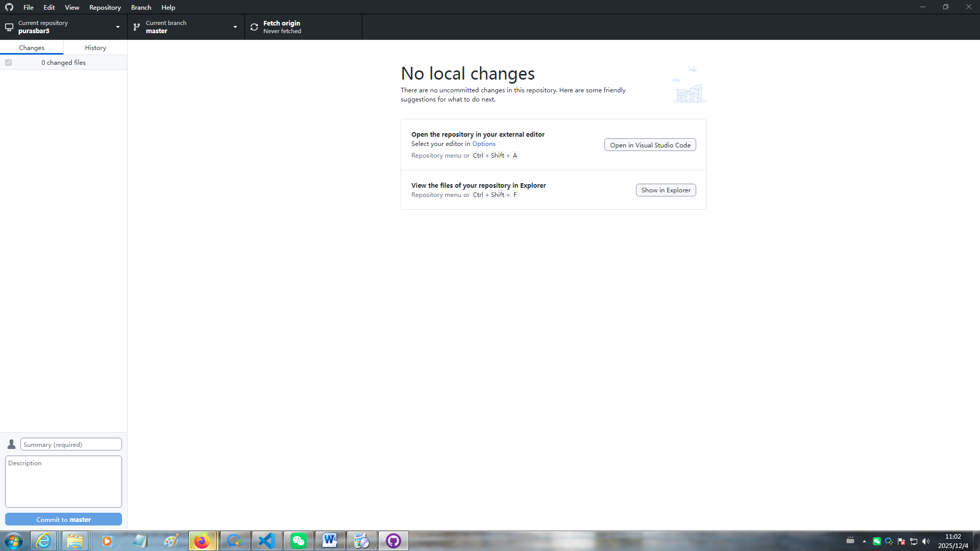Open the Branch menu

tap(141, 7)
